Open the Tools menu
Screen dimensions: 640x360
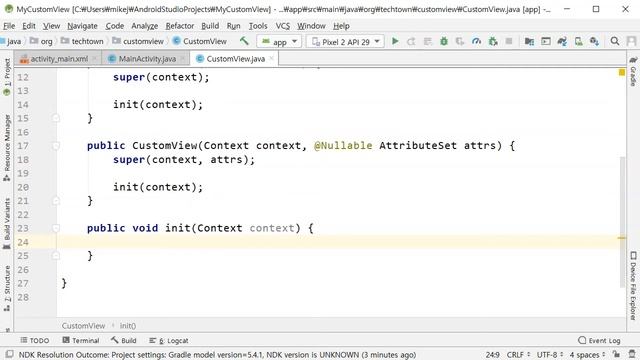click(x=258, y=26)
